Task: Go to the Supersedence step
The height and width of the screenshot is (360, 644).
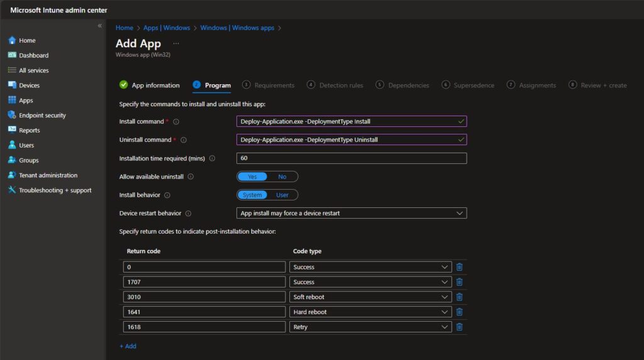Action: (x=468, y=85)
